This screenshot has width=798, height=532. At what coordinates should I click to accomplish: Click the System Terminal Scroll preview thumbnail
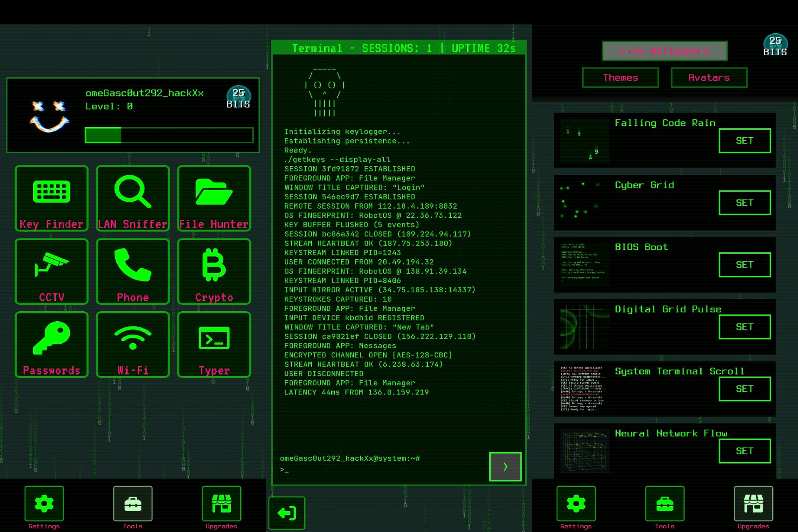click(585, 389)
